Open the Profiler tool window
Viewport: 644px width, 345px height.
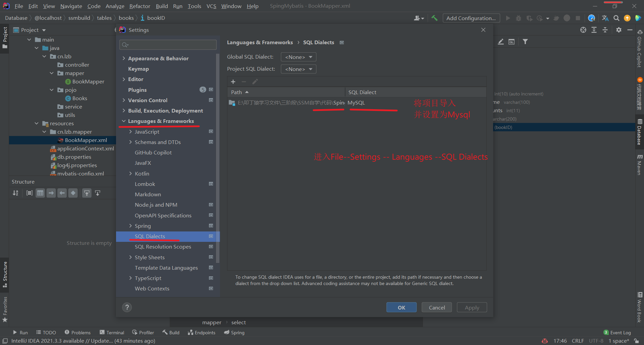click(143, 333)
